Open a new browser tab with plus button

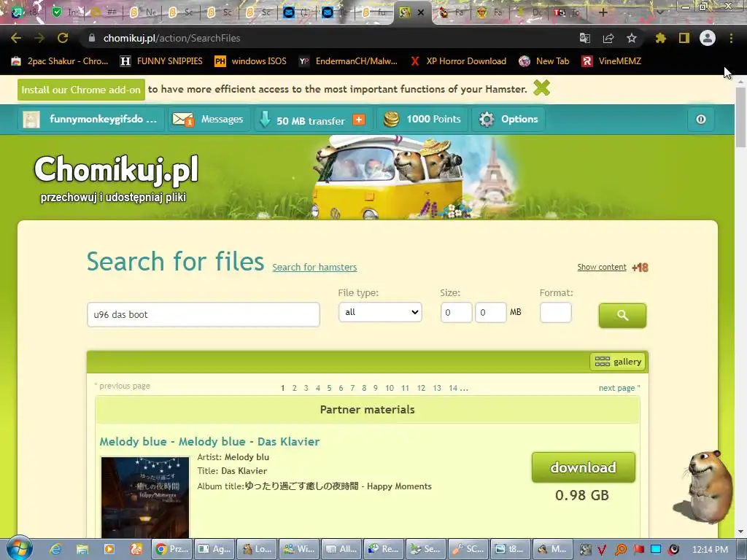point(603,12)
